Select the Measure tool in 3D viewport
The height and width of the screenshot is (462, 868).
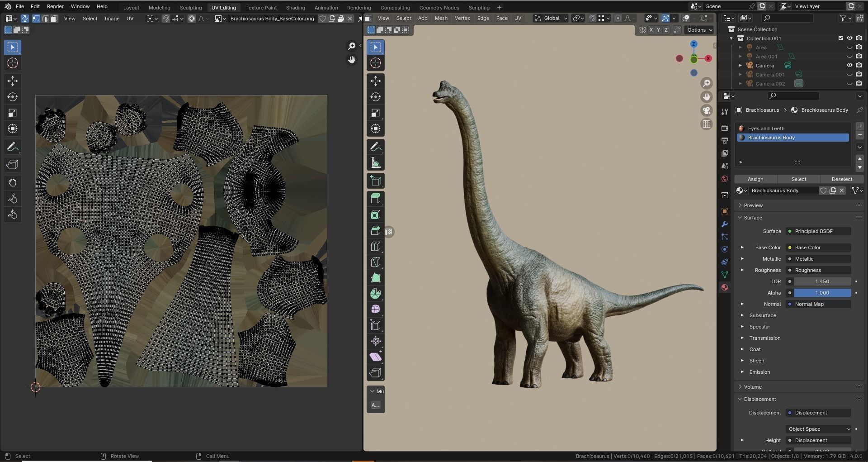coord(376,163)
